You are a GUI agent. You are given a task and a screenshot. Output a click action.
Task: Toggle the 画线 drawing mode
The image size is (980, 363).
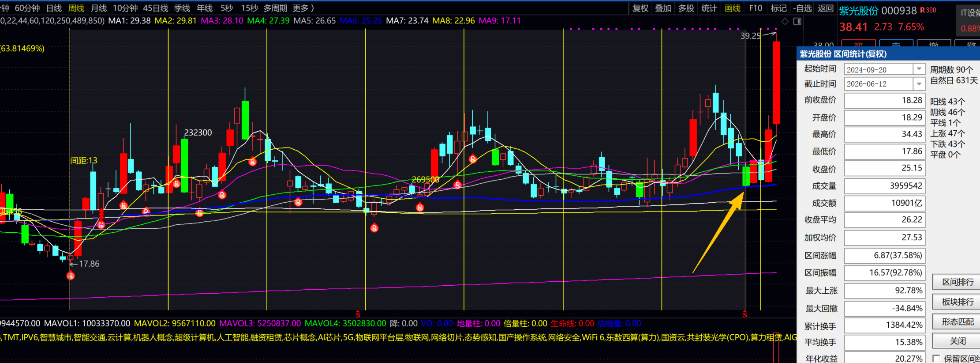pyautogui.click(x=733, y=8)
